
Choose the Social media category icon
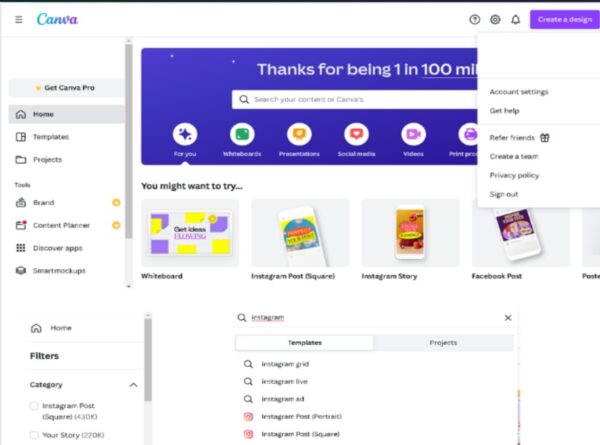point(355,134)
